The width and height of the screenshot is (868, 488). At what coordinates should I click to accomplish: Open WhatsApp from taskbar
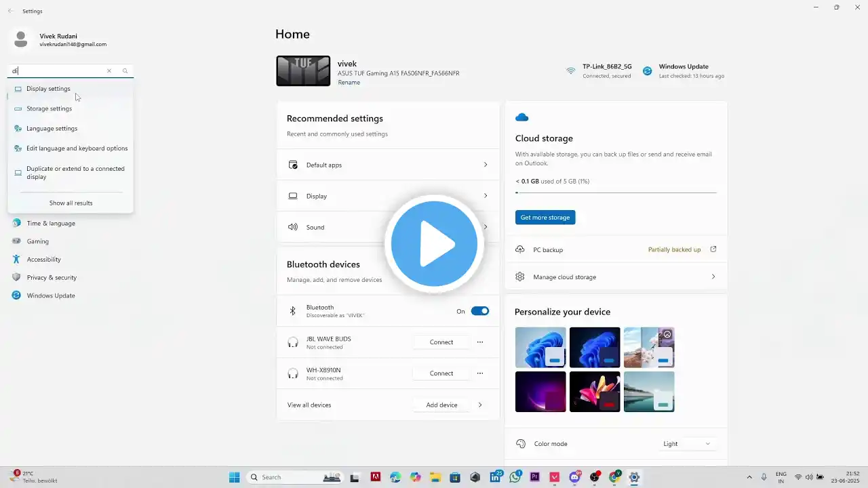pos(515,477)
